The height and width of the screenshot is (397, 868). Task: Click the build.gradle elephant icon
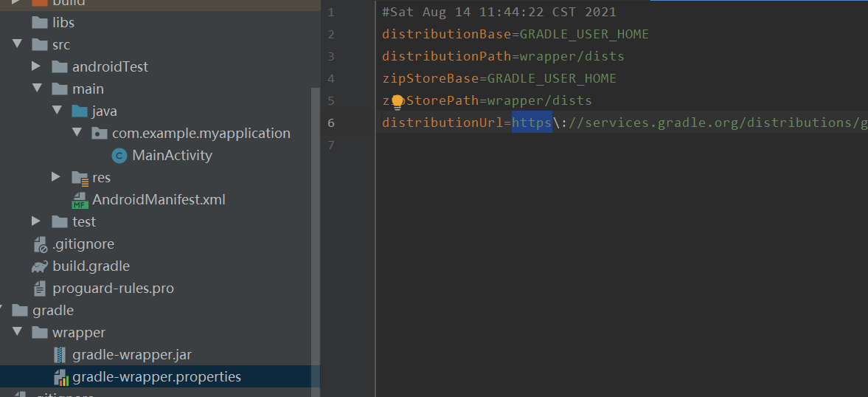point(40,266)
